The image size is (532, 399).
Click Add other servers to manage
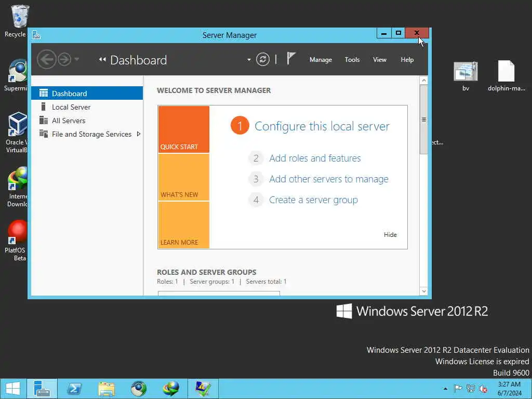(329, 179)
